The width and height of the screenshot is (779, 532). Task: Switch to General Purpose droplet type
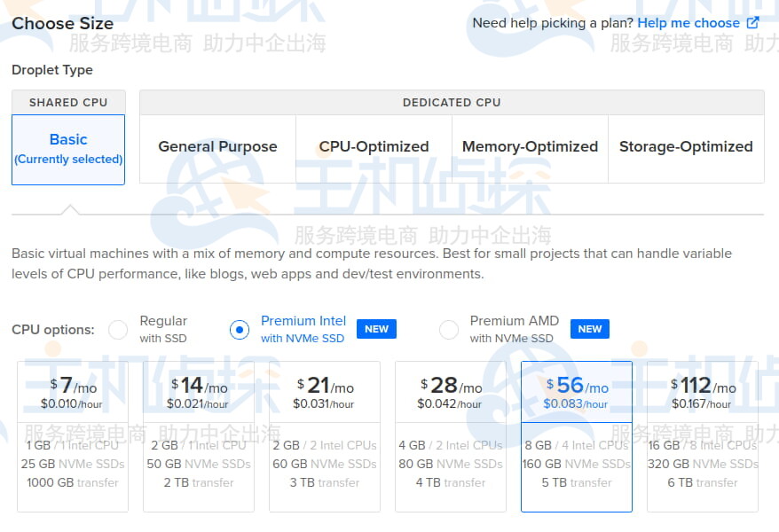coord(217,149)
